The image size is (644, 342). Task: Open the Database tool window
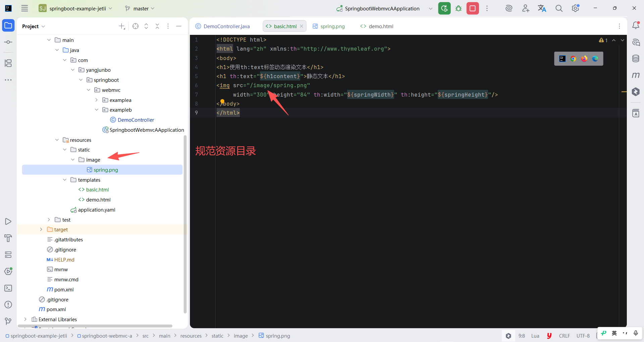coord(636,59)
